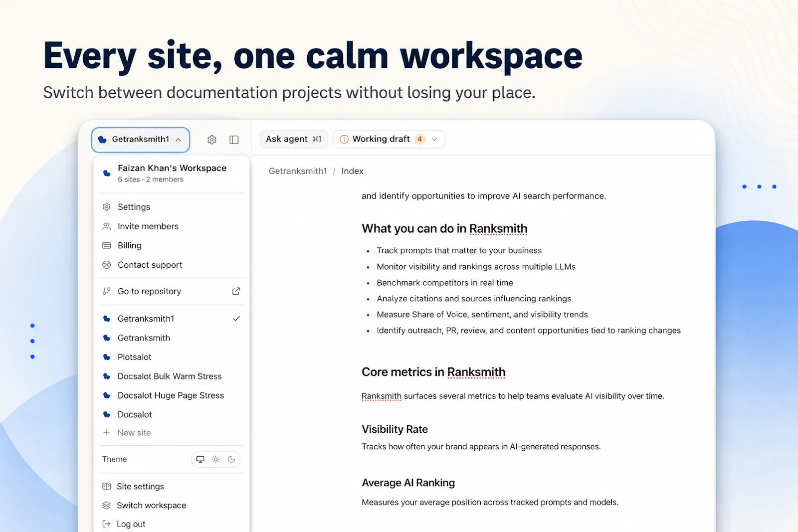This screenshot has height=532, width=798.
Task: Click the Invite members people icon
Action: [x=107, y=226]
